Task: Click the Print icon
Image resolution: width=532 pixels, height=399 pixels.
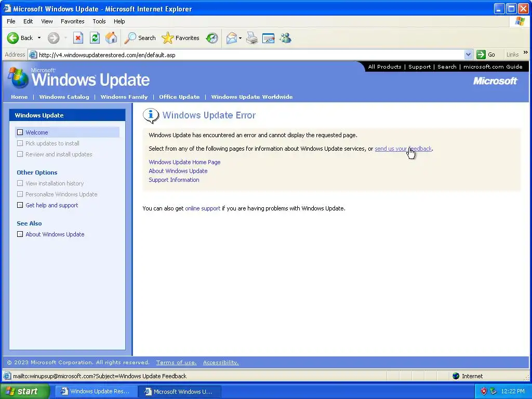Action: tap(252, 38)
